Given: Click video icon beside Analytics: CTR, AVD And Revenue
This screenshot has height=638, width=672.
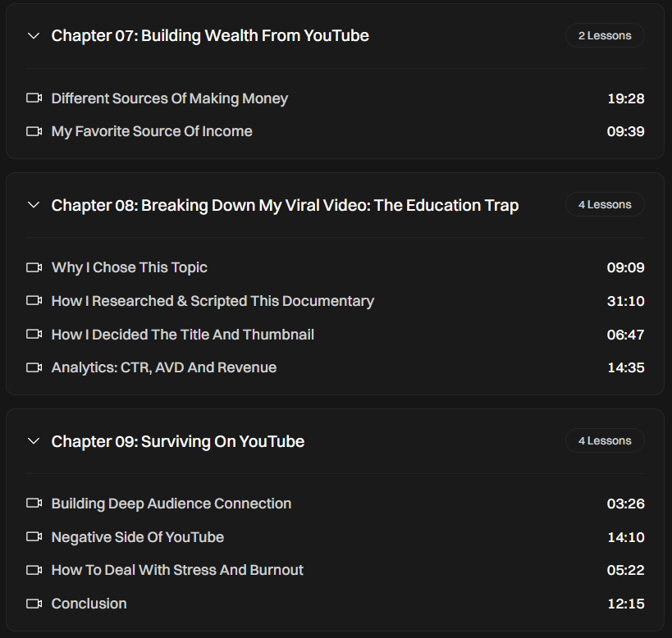Looking at the screenshot, I should click(34, 367).
